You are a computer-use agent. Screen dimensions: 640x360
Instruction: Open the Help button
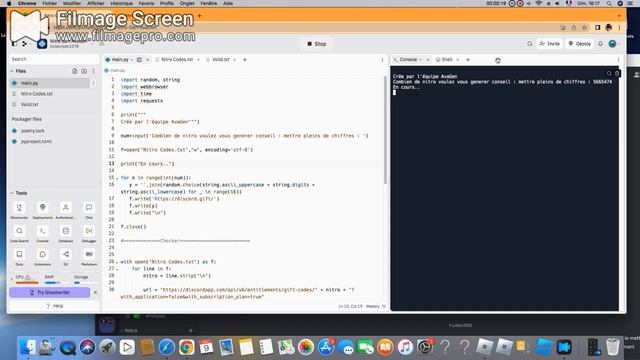[x=54, y=306]
